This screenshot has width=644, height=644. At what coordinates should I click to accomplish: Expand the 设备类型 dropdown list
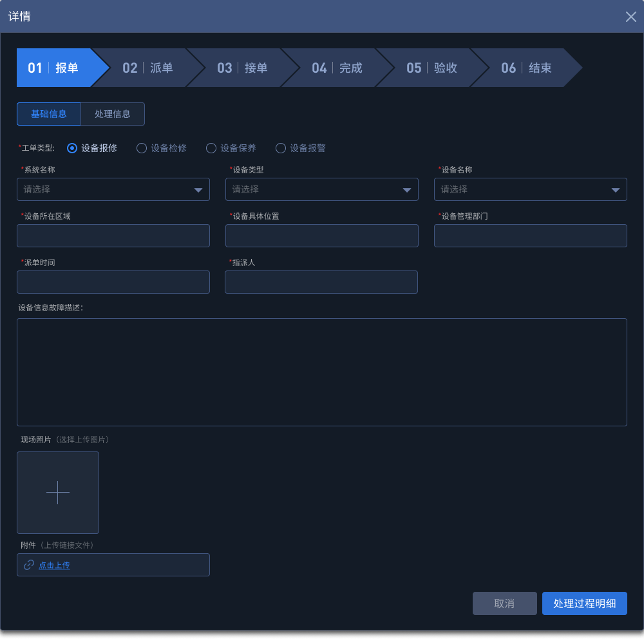322,189
